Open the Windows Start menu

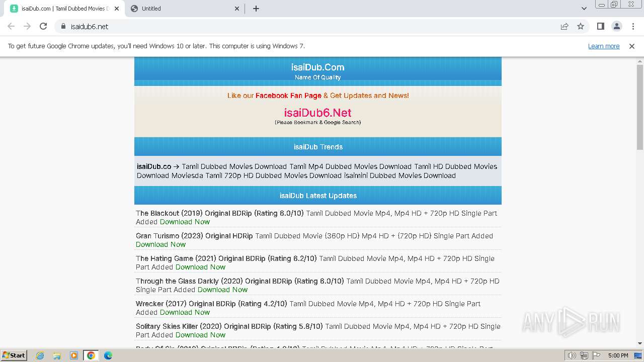pos(14,355)
